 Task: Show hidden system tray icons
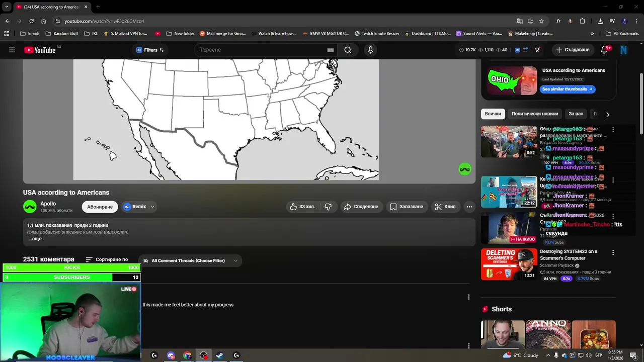click(548, 355)
